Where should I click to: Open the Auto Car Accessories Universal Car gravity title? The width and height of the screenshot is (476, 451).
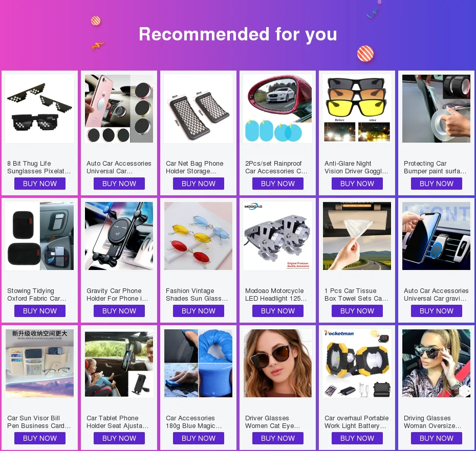pyautogui.click(x=436, y=295)
